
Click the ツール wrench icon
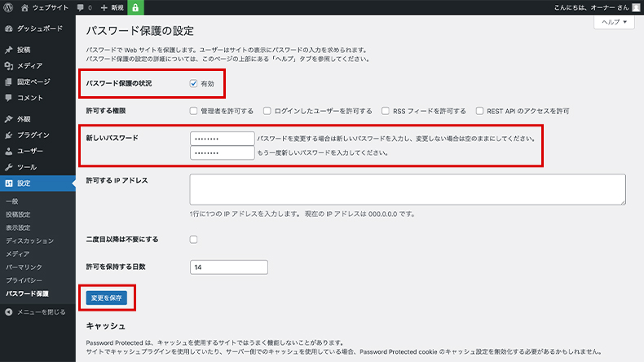pyautogui.click(x=9, y=167)
